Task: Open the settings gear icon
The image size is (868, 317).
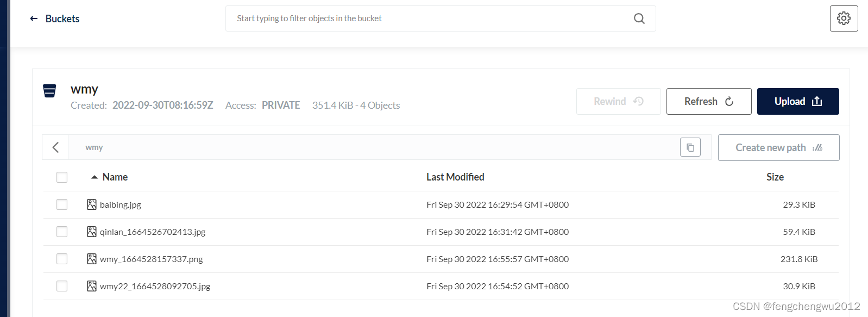Action: coord(843,18)
